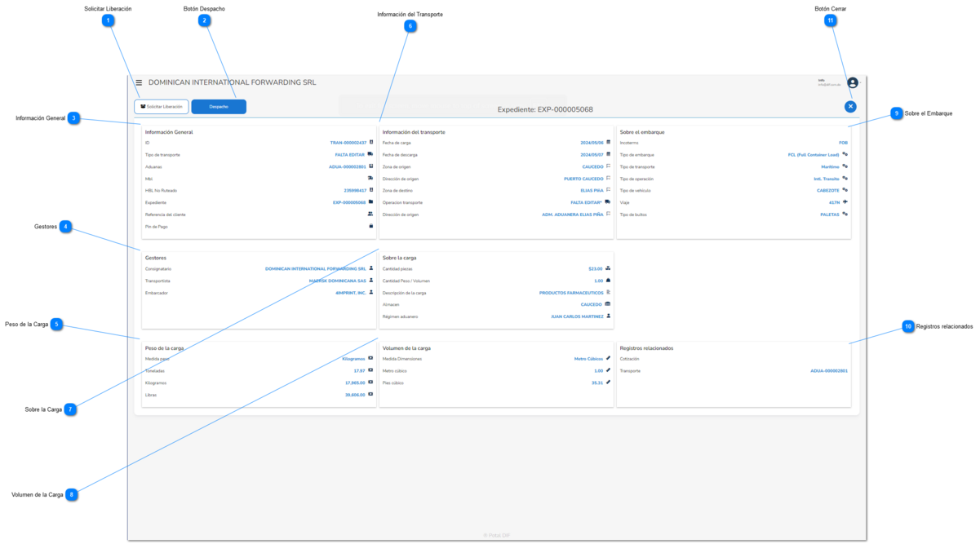Click the gears icon in Tipo de operación row

pos(845,178)
